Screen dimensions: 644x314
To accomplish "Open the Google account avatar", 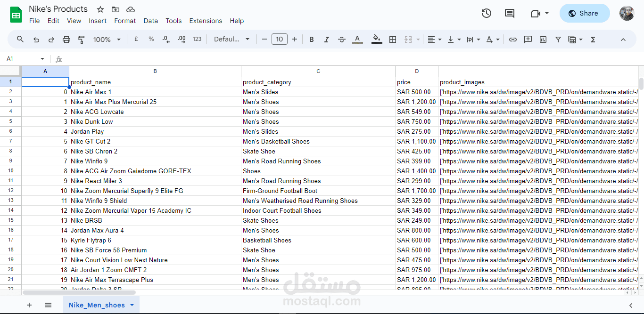I will pos(627,13).
